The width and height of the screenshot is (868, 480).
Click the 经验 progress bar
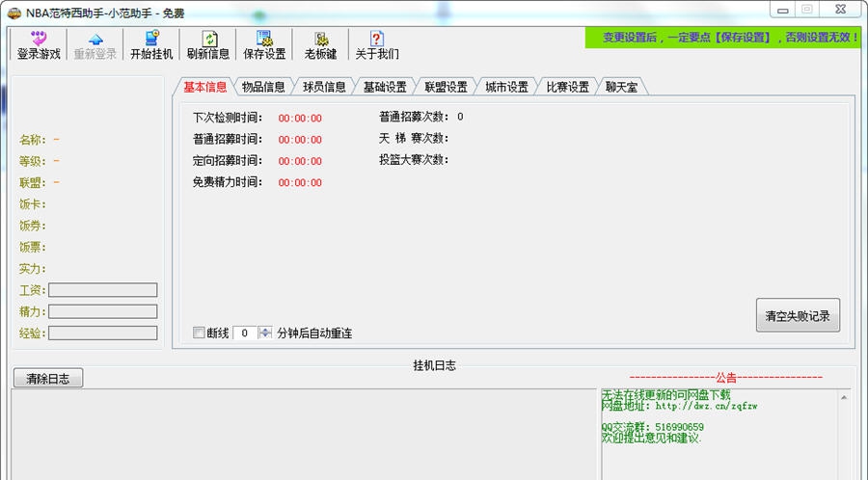click(x=103, y=333)
